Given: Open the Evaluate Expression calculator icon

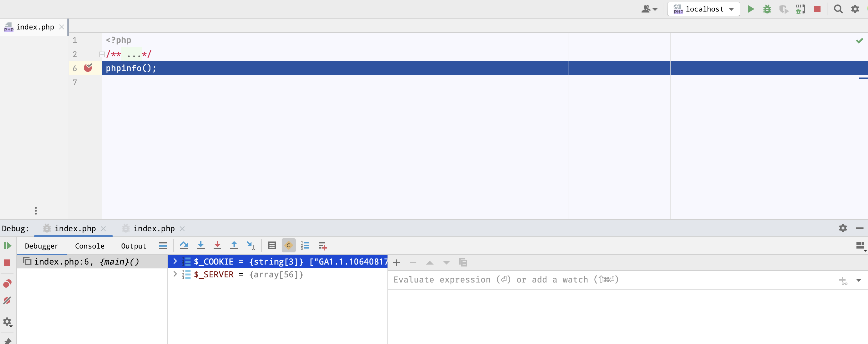Looking at the screenshot, I should point(272,245).
